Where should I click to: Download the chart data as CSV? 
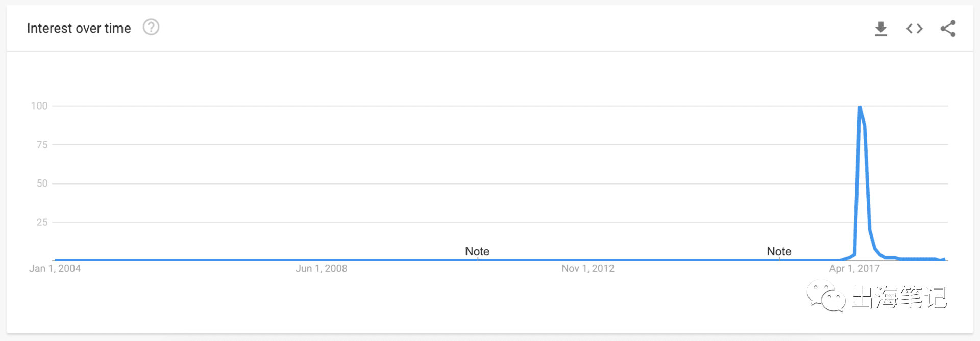881,29
